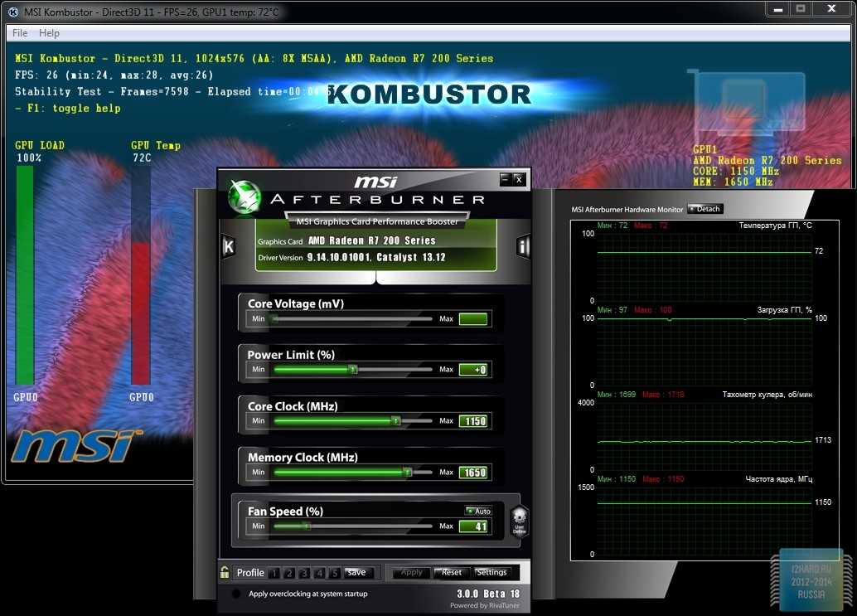The image size is (857, 616).
Task: Open the info panel with the i button
Action: coord(522,246)
